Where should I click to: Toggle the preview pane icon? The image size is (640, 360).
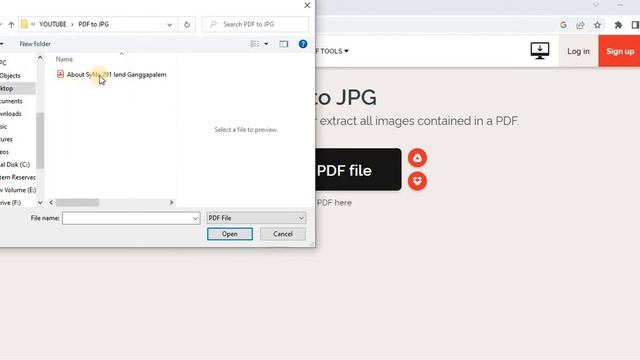click(284, 44)
